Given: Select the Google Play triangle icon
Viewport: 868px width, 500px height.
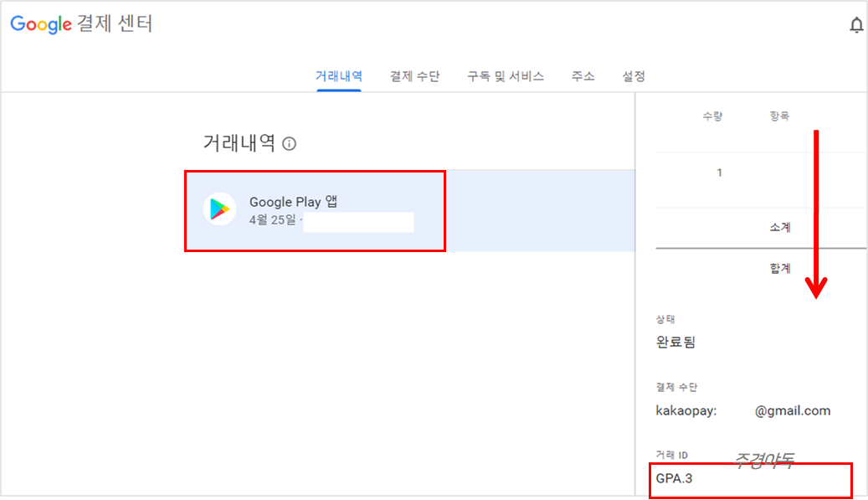Looking at the screenshot, I should click(x=219, y=209).
